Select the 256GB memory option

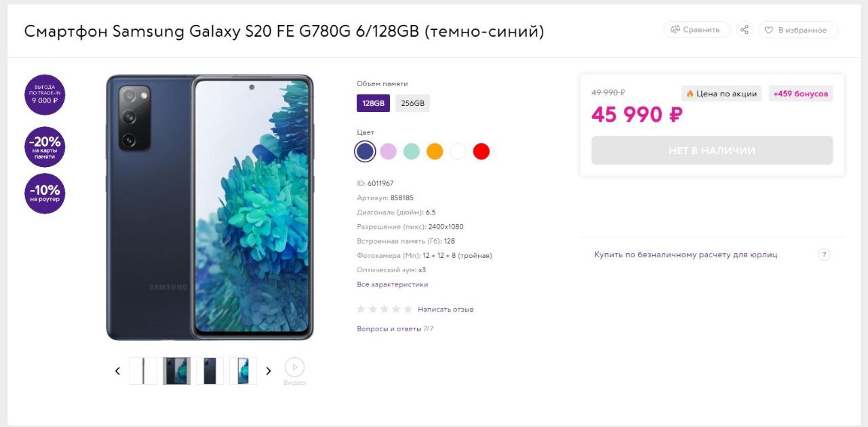pos(412,103)
